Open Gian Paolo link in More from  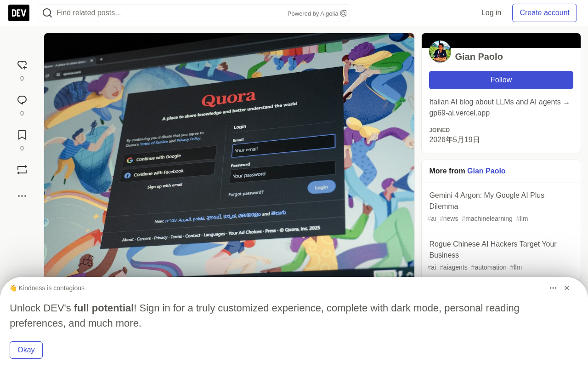[486, 171]
